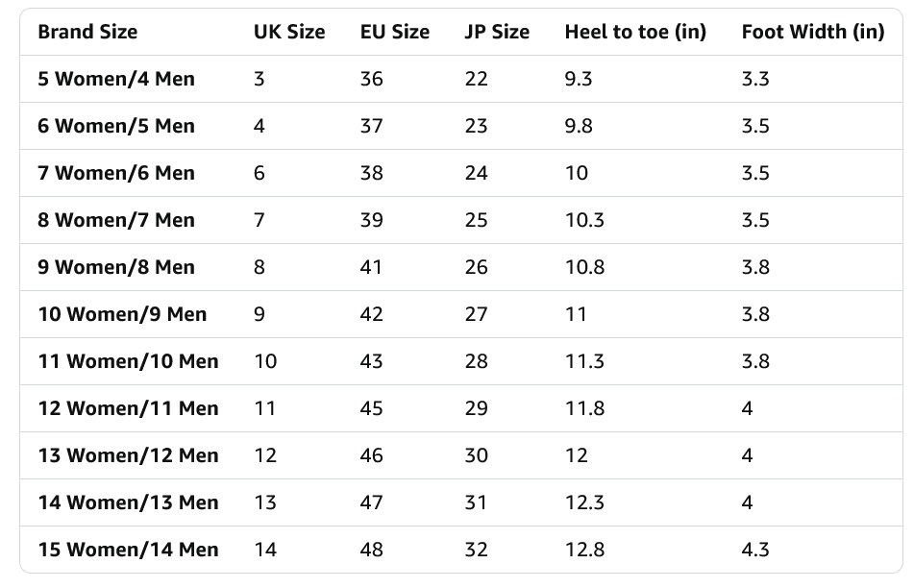Screen dimensions: 914x588
Task: Select the 7 Women/6 Men row label
Action: [116, 173]
